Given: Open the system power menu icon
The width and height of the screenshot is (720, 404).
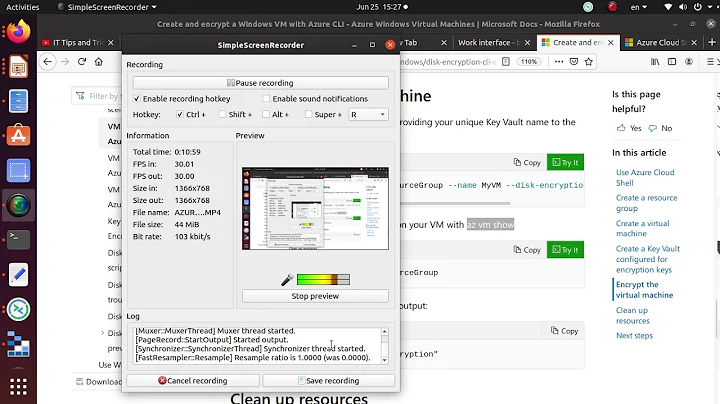Looking at the screenshot, I should pos(698,7).
